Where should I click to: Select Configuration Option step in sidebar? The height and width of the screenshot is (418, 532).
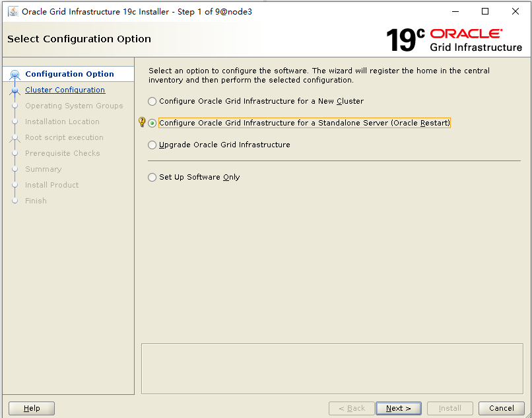[x=69, y=74]
